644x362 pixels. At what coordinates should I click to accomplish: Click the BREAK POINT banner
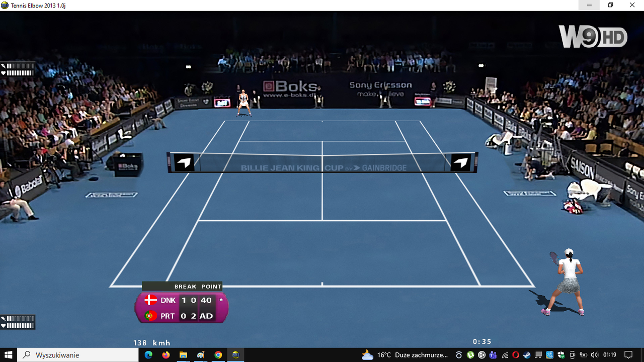(x=182, y=287)
